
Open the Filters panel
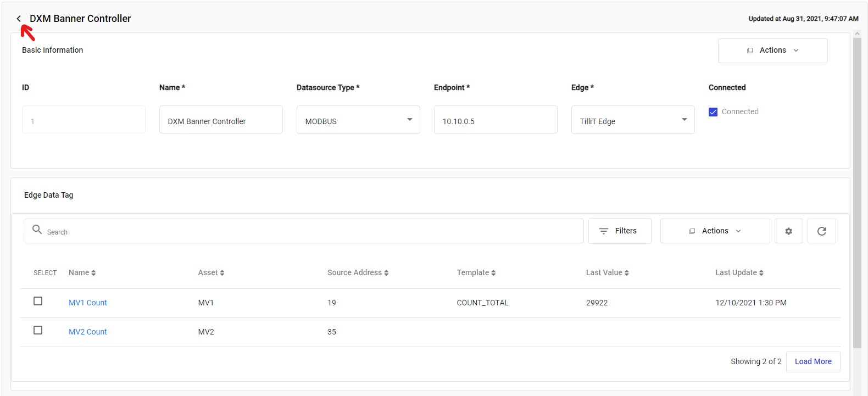619,231
